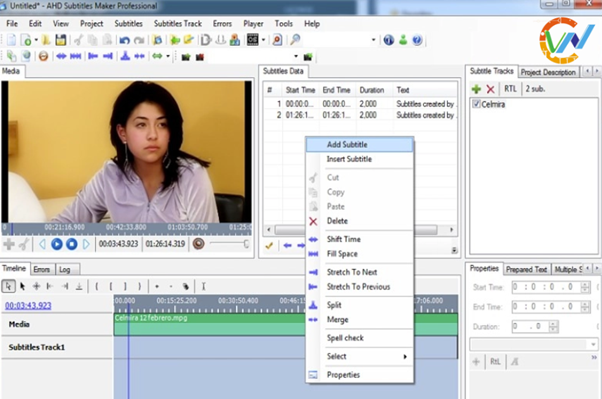Click the crosshair move tool in timeline toolbar

(36, 286)
